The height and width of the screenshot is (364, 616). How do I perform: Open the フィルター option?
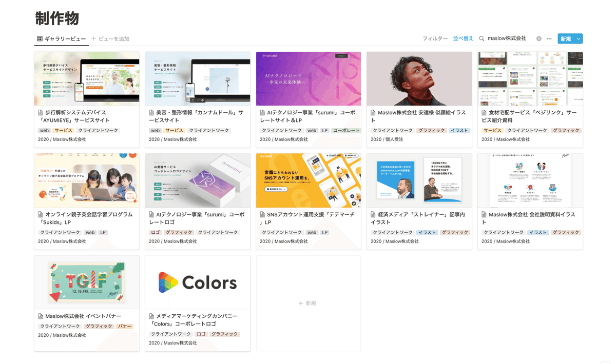(x=435, y=38)
